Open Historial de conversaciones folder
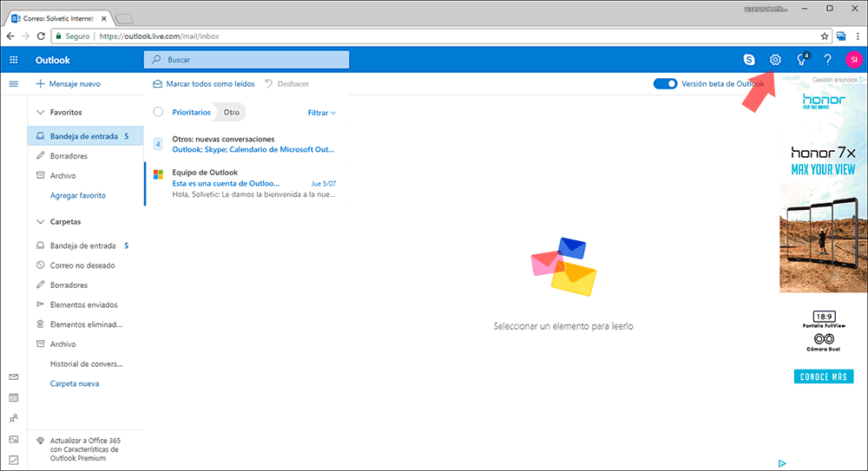Viewport: 868px width, 471px height. pyautogui.click(x=86, y=364)
